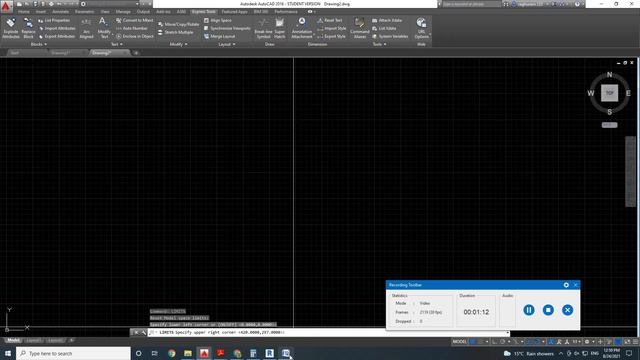Image resolution: width=640 pixels, height=360 pixels.
Task: Expand the Blocks panel dropdown
Action: pos(39,44)
